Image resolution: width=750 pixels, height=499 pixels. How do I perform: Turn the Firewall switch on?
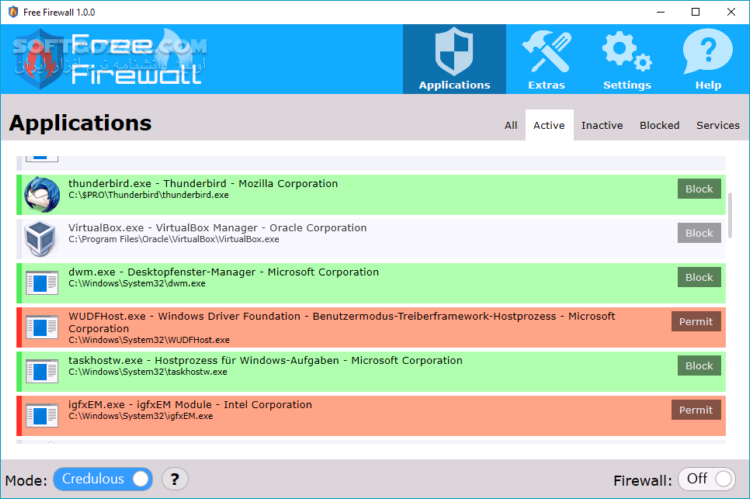click(706, 479)
